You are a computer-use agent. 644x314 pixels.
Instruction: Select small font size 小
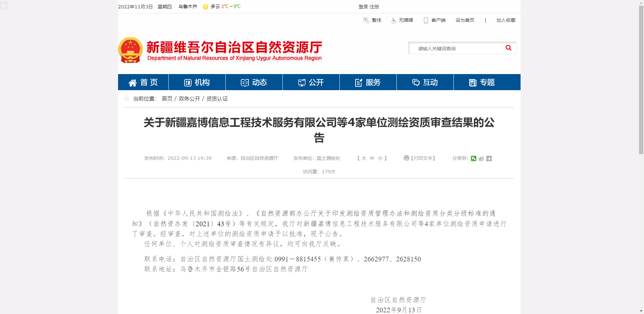(x=380, y=159)
